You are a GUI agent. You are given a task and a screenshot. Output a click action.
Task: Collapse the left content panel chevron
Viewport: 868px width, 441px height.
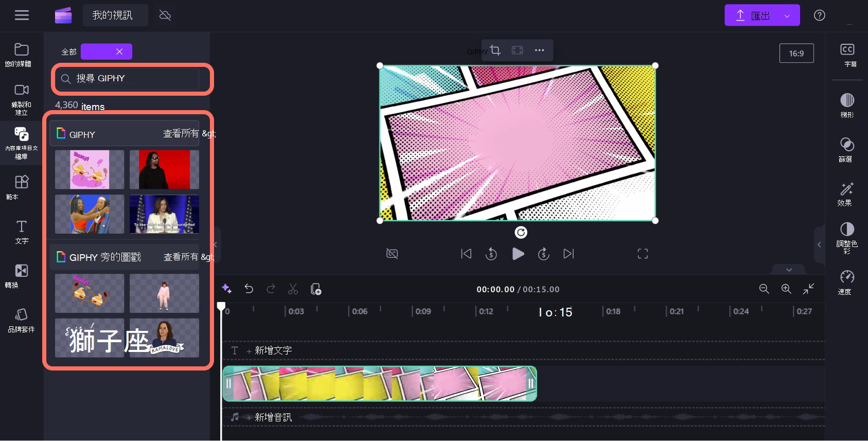(216, 245)
